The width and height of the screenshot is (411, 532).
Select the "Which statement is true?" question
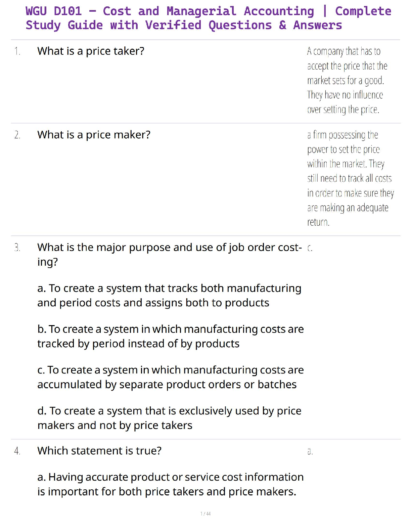(99, 451)
